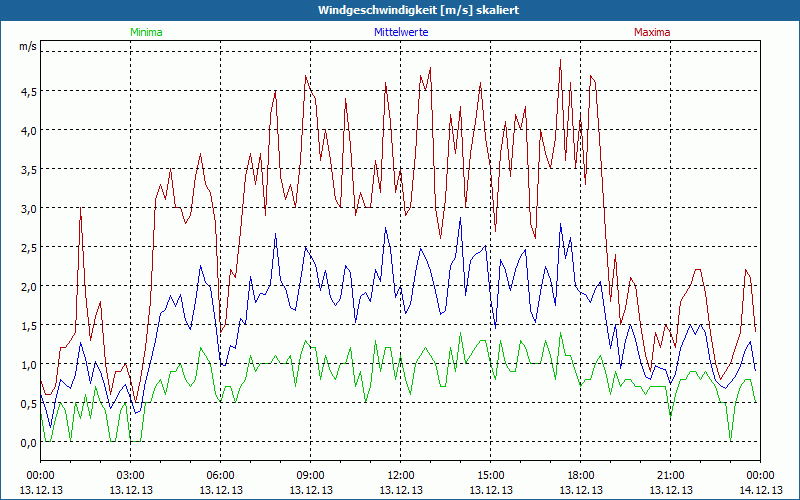This screenshot has height=500, width=800.
Task: Click the 15:00 time axis label
Action: [490, 476]
